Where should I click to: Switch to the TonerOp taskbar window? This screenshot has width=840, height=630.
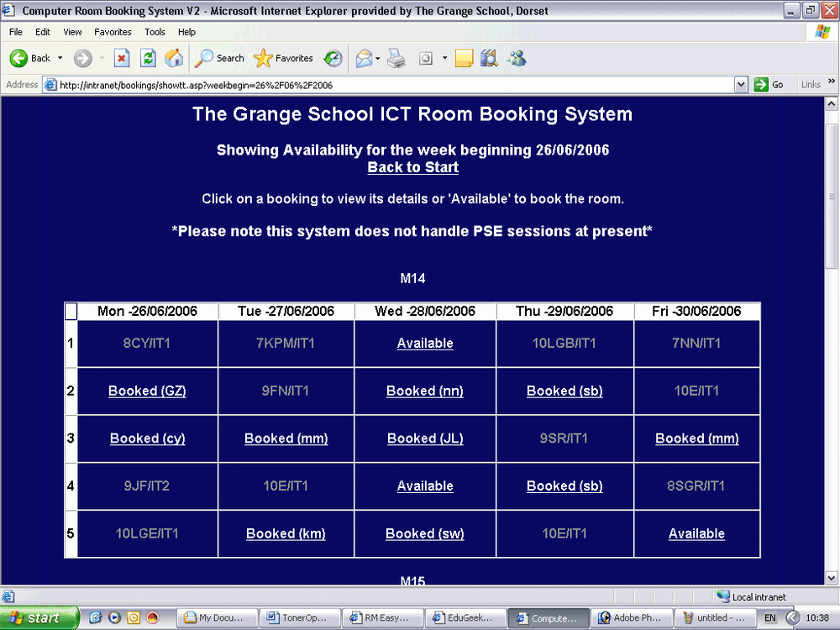click(300, 617)
